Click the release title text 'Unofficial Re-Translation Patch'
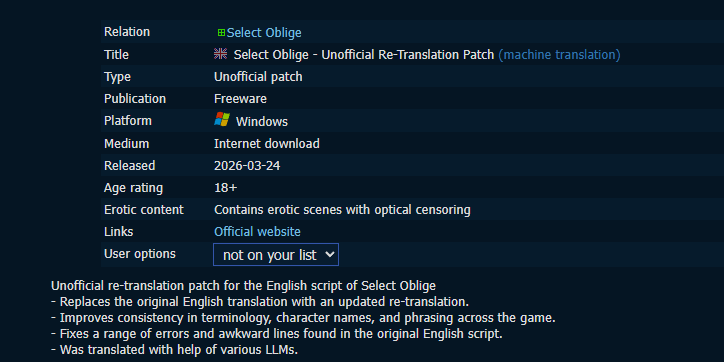The height and width of the screenshot is (362, 724). 408,54
